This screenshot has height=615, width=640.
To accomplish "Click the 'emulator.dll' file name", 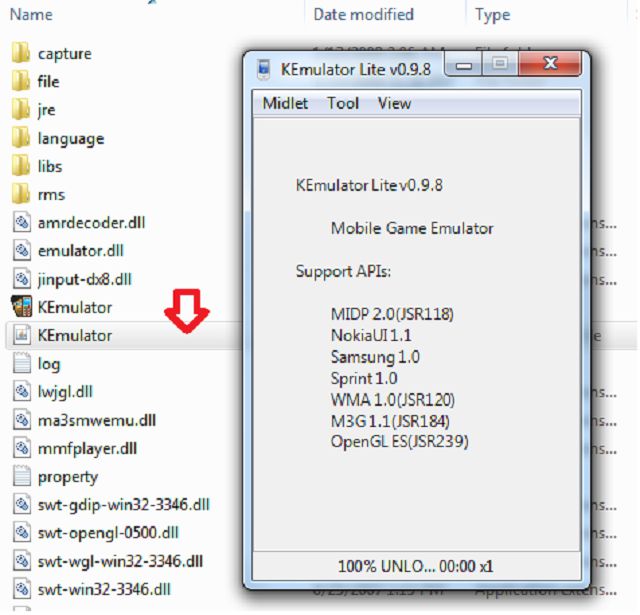I will point(80,251).
